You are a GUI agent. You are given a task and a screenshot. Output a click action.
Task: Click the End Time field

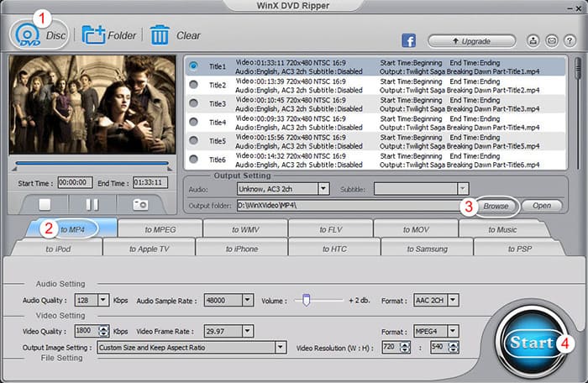tap(150, 183)
